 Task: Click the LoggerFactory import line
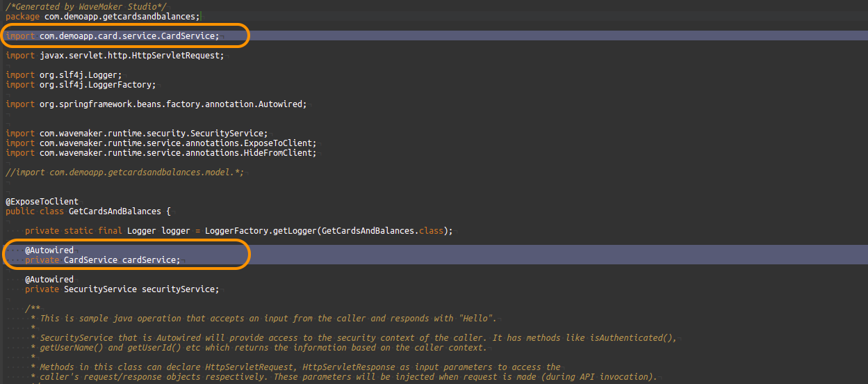click(81, 85)
